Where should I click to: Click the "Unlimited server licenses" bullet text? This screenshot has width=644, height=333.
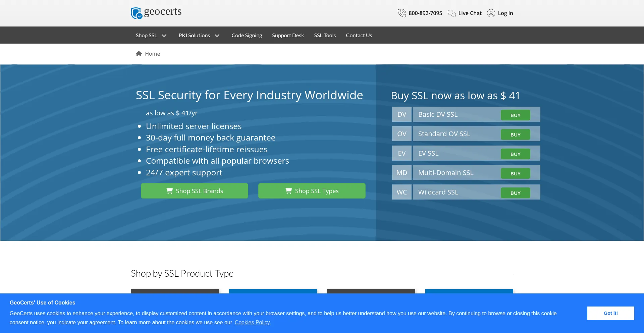point(194,126)
